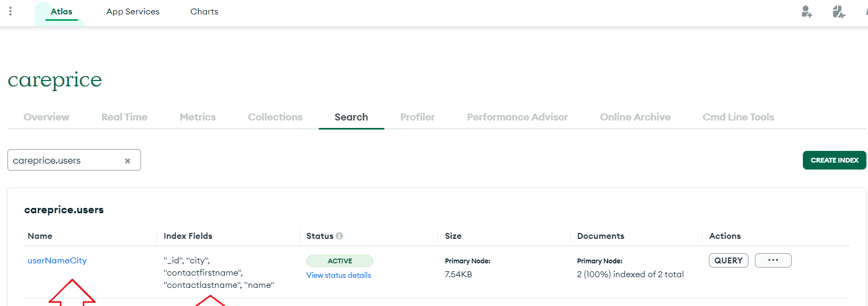Click the CREATE INDEX button
The height and width of the screenshot is (306, 868).
coord(834,160)
